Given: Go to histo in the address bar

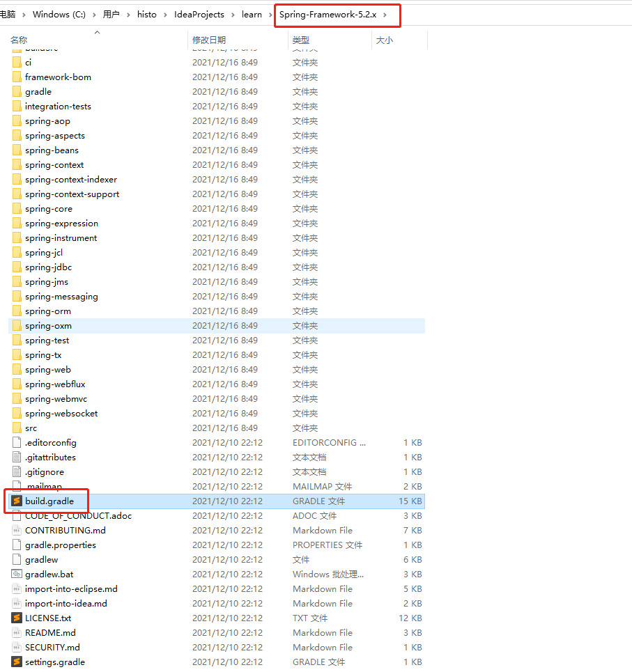Looking at the screenshot, I should click(x=146, y=15).
